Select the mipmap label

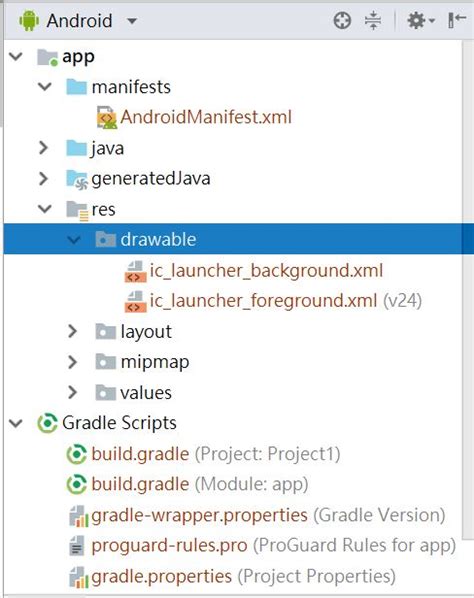(x=154, y=363)
